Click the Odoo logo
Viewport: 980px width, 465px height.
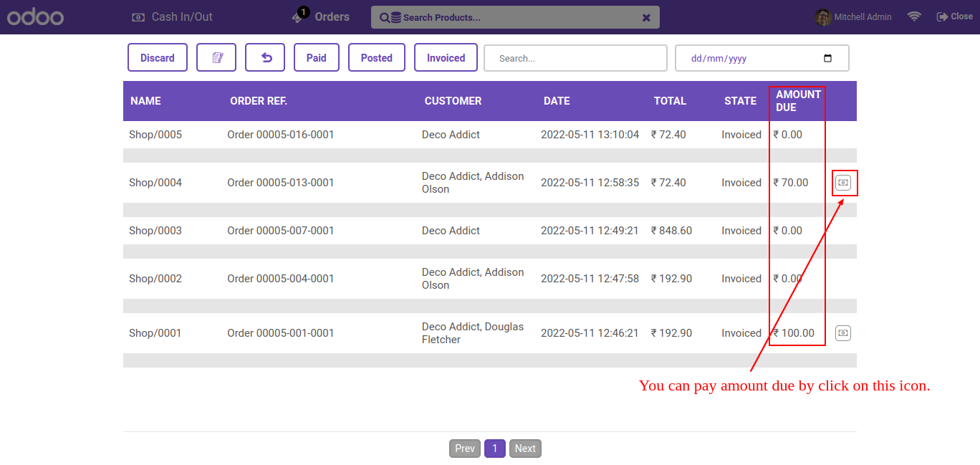[35, 17]
